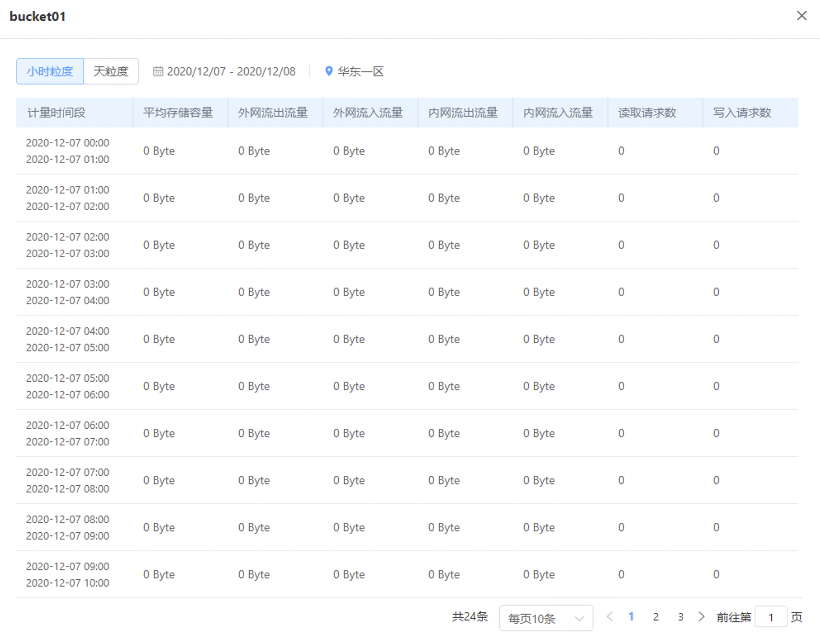The width and height of the screenshot is (820, 644).
Task: Select period starting 2020-12-07 08:00 row
Action: tap(407, 527)
